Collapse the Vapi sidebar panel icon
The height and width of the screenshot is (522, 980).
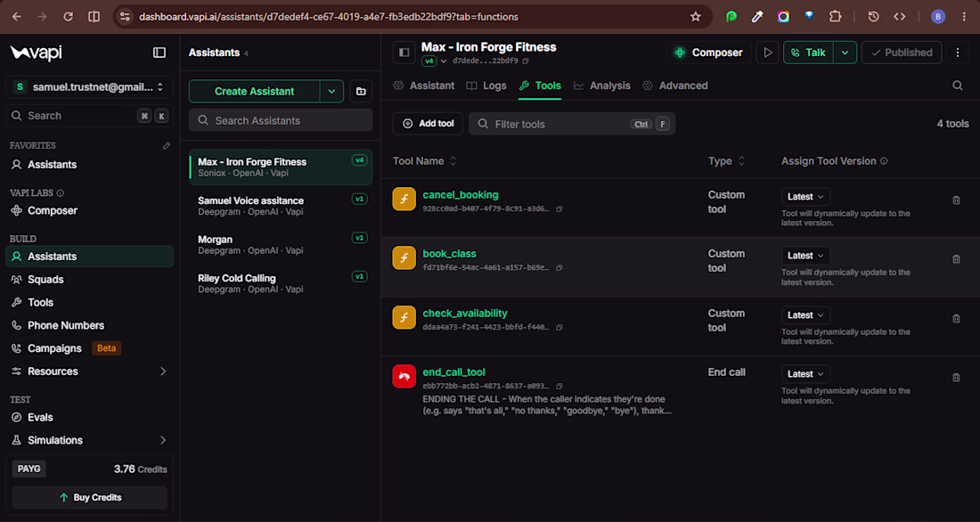(x=159, y=53)
